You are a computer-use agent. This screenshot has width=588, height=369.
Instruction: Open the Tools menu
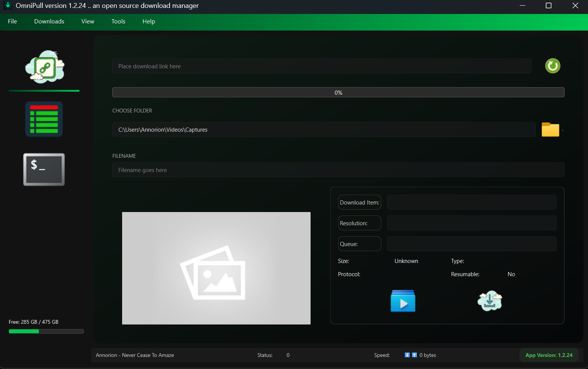(x=118, y=22)
